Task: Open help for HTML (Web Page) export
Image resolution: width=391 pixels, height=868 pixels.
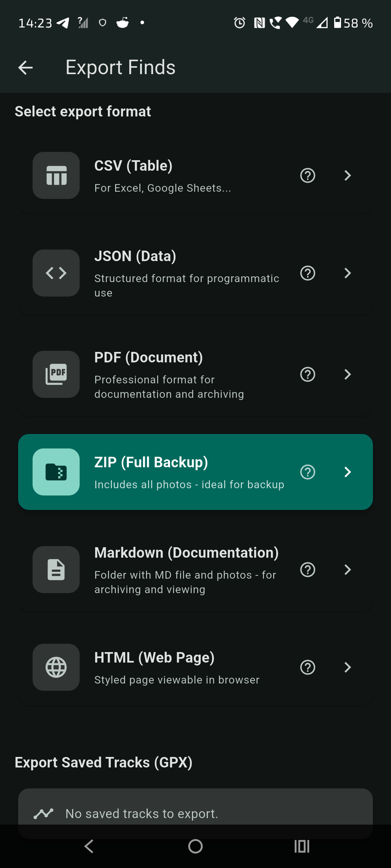Action: pyautogui.click(x=308, y=667)
